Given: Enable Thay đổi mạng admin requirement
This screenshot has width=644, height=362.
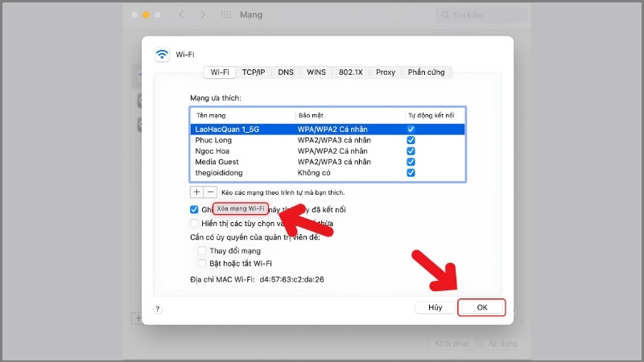Looking at the screenshot, I should pyautogui.click(x=202, y=250).
